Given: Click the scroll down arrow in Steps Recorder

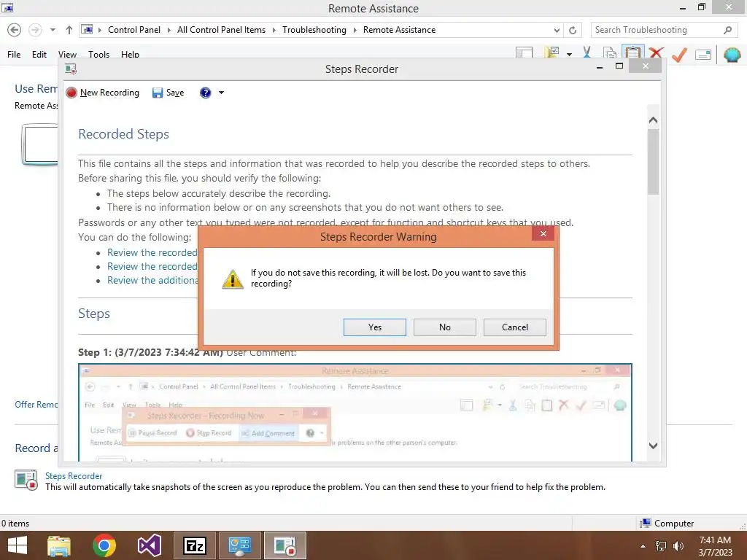Looking at the screenshot, I should coord(653,446).
